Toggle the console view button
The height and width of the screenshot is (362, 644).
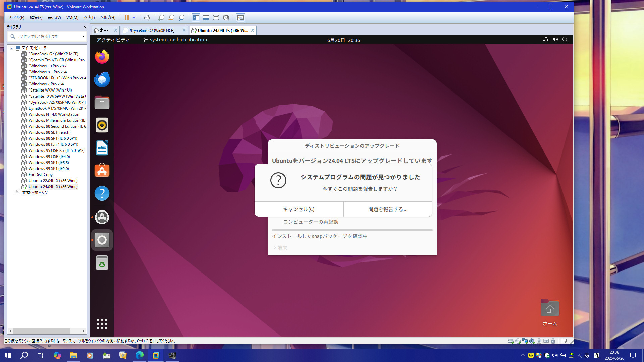pos(240,18)
